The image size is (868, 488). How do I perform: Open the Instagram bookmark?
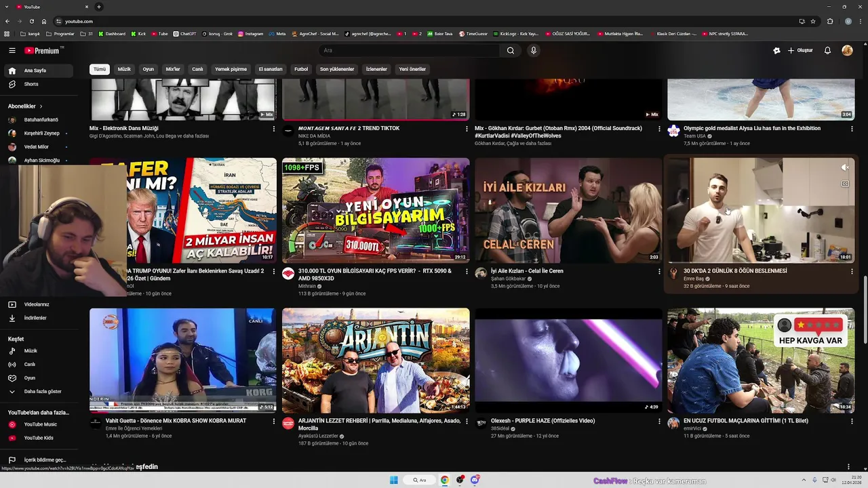point(251,33)
